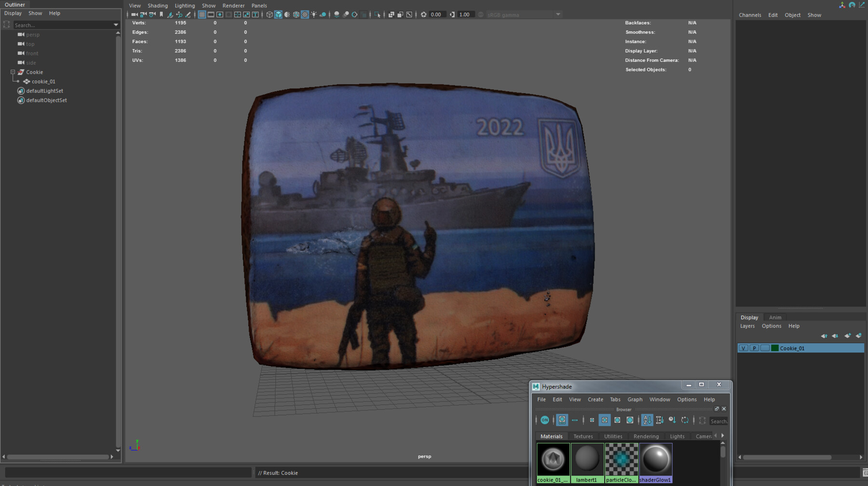Toggle the viewport grid icon

click(202, 14)
